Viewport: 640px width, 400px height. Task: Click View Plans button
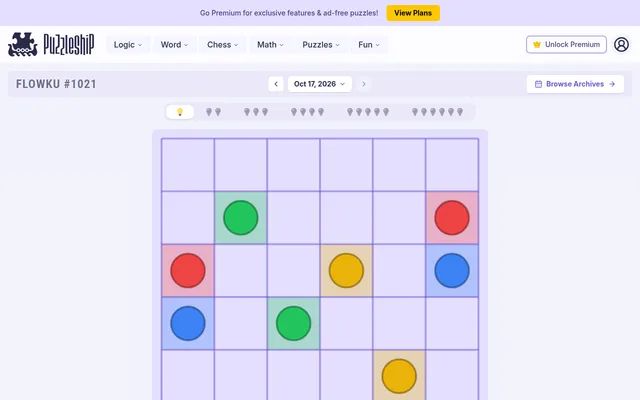[413, 13]
